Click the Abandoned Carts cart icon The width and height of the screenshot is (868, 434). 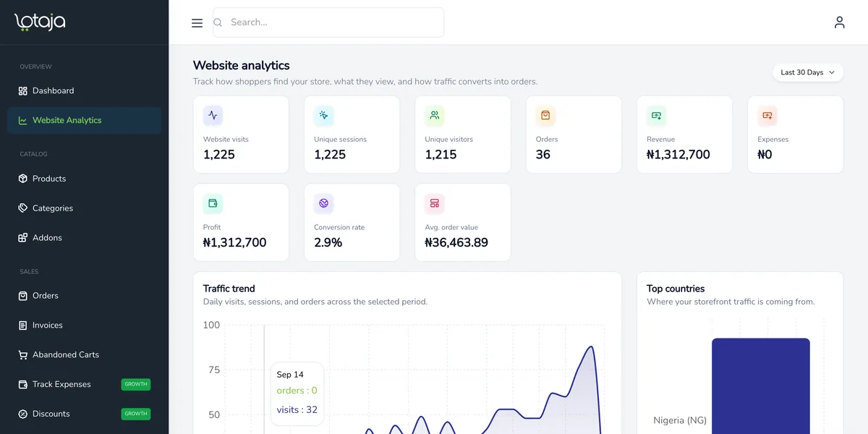(x=22, y=355)
